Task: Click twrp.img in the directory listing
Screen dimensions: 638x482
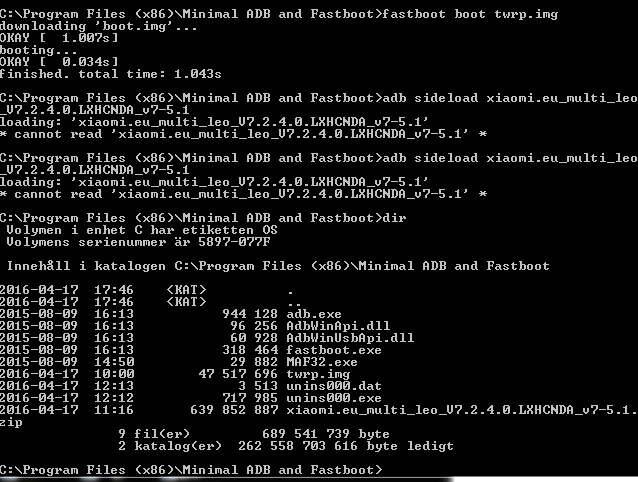Action: [318, 374]
